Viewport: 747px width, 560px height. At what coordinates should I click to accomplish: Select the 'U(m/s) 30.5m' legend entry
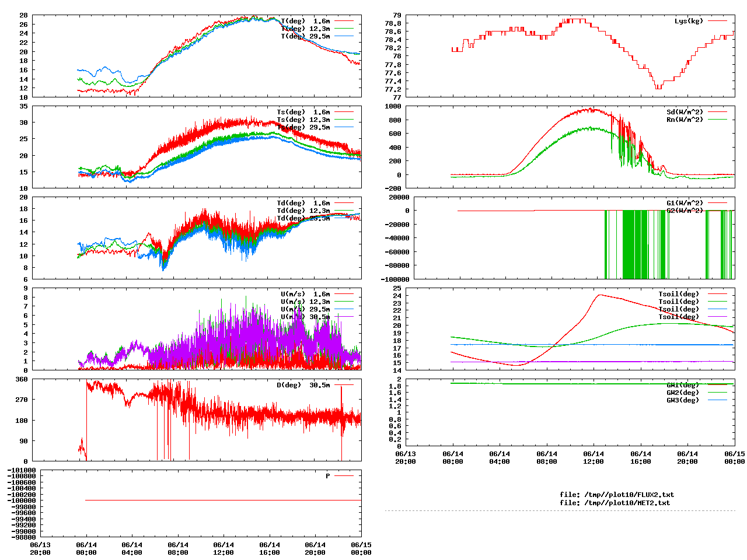(x=305, y=317)
